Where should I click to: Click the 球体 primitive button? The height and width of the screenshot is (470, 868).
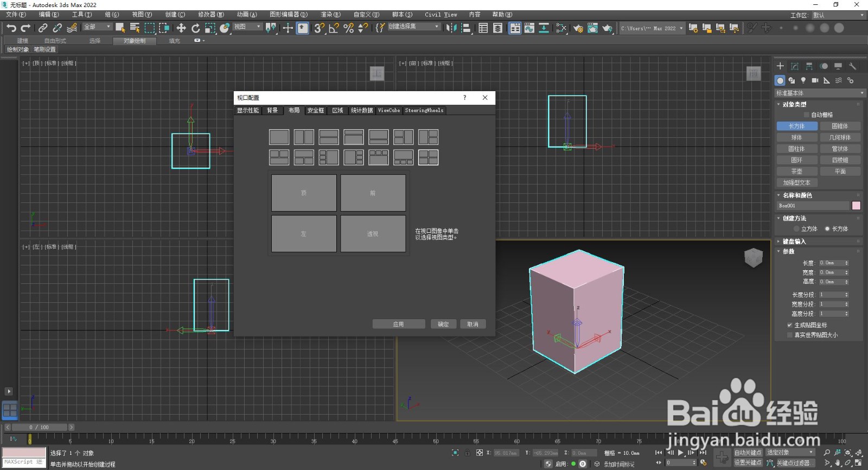pos(796,138)
